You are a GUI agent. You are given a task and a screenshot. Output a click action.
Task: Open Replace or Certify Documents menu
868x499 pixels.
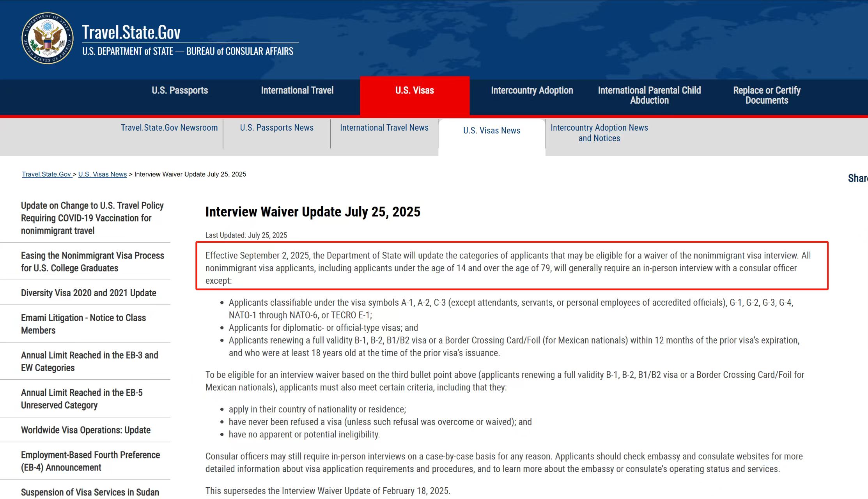pos(767,95)
